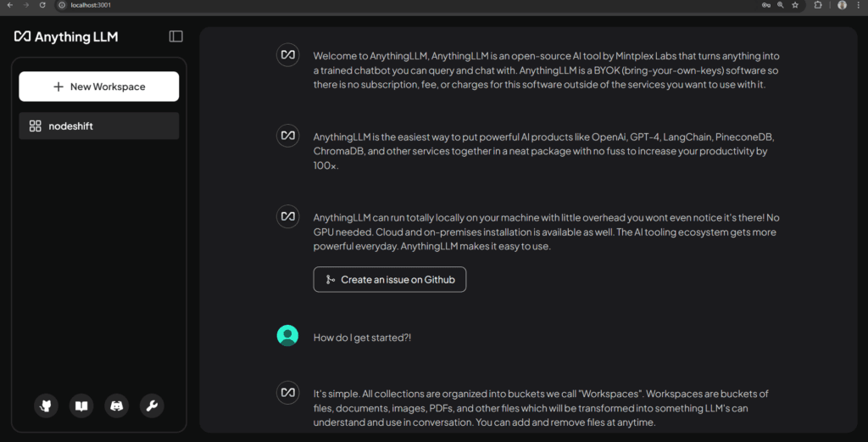Click the 'How do I get started?!' message text
The image size is (868, 442).
click(362, 338)
